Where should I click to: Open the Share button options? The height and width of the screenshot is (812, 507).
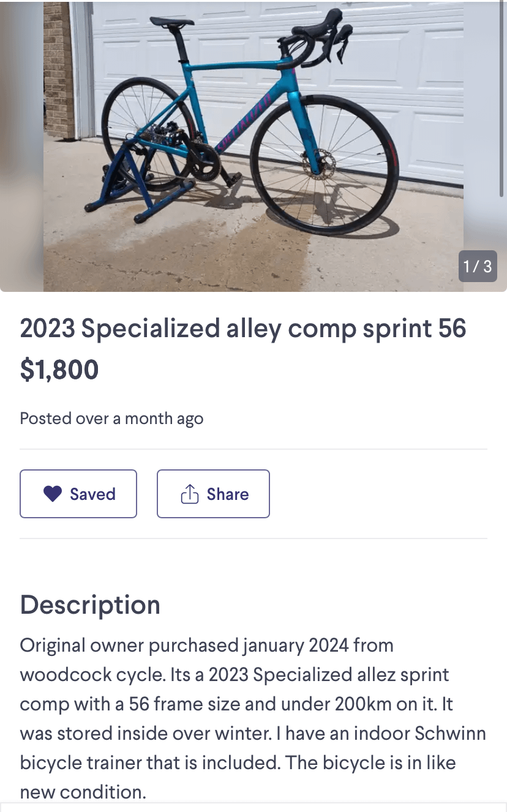coord(213,494)
